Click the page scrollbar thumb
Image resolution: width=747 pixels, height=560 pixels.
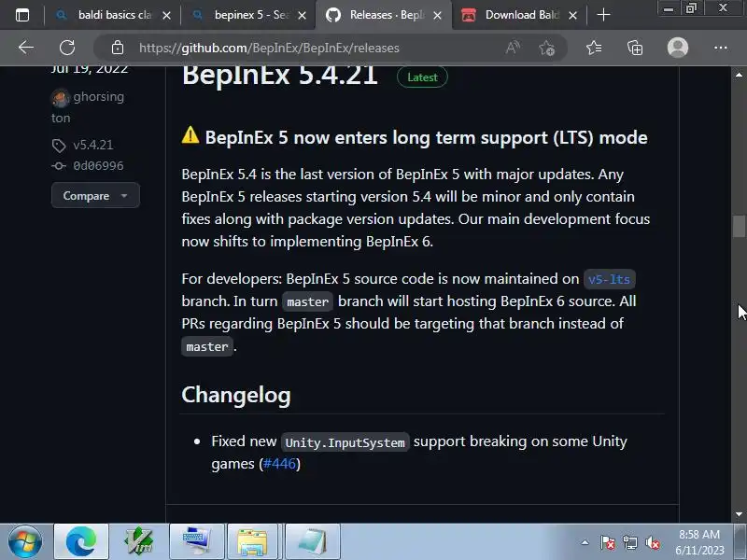pos(739,226)
